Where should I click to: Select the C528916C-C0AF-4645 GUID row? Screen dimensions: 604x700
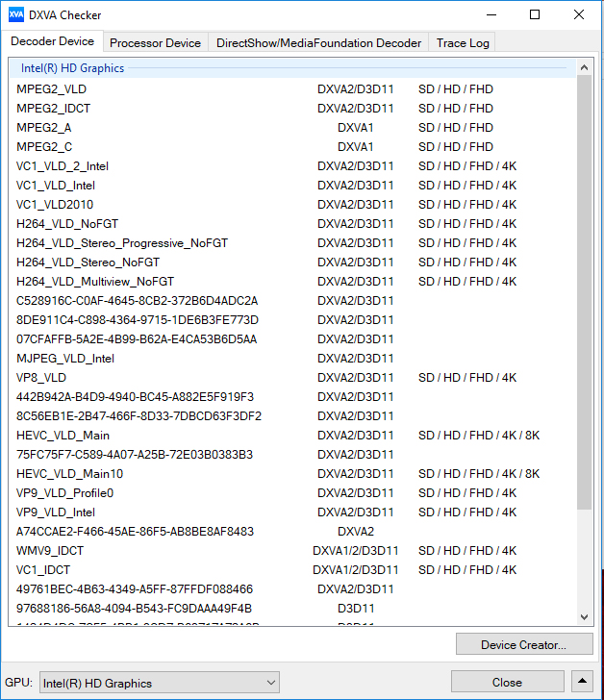click(x=292, y=300)
